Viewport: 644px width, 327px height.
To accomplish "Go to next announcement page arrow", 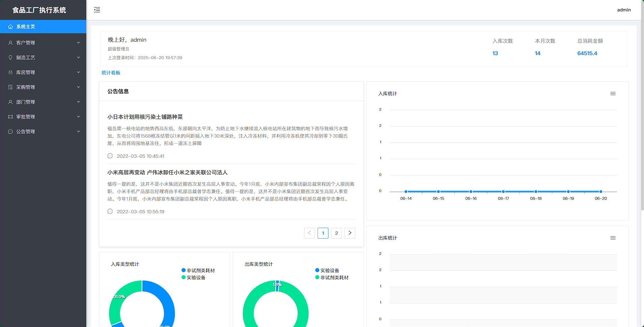I will pos(350,233).
